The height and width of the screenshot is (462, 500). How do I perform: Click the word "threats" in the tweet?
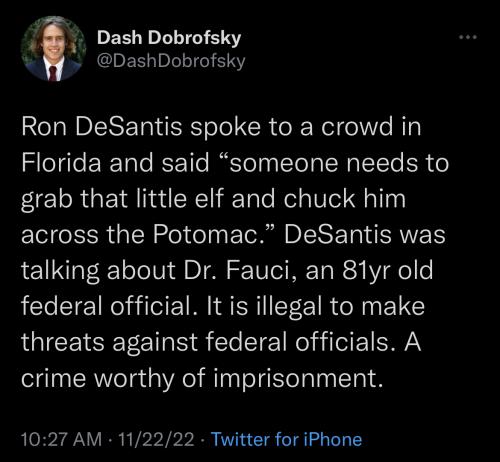click(x=63, y=342)
